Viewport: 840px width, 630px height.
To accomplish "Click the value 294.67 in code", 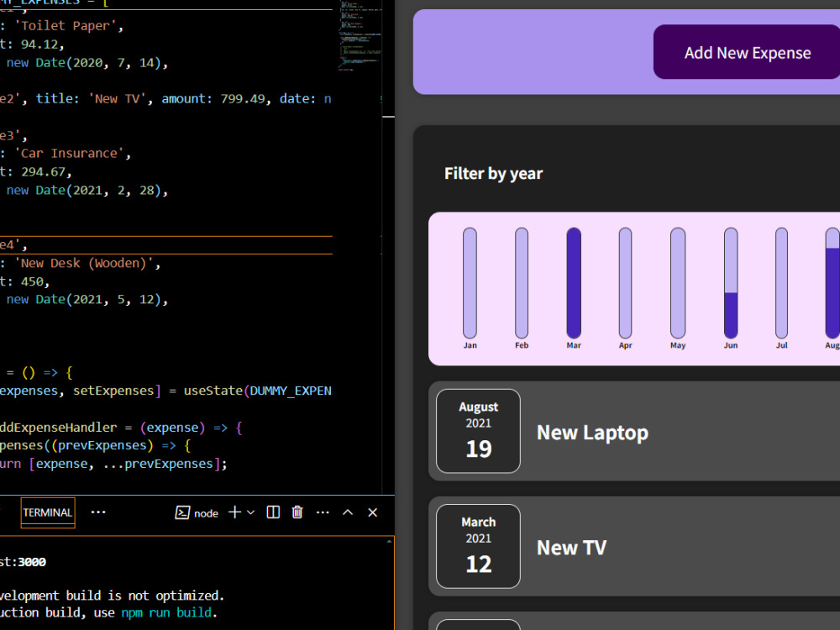I will pos(43,172).
